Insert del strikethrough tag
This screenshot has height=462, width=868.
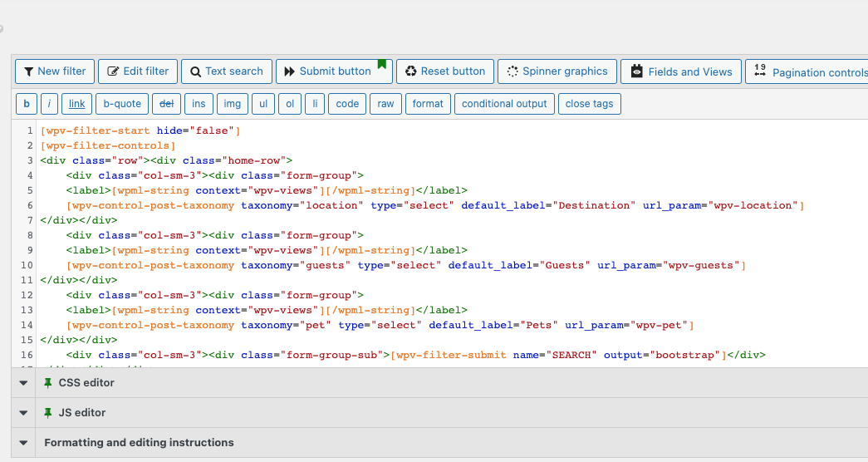click(x=167, y=104)
